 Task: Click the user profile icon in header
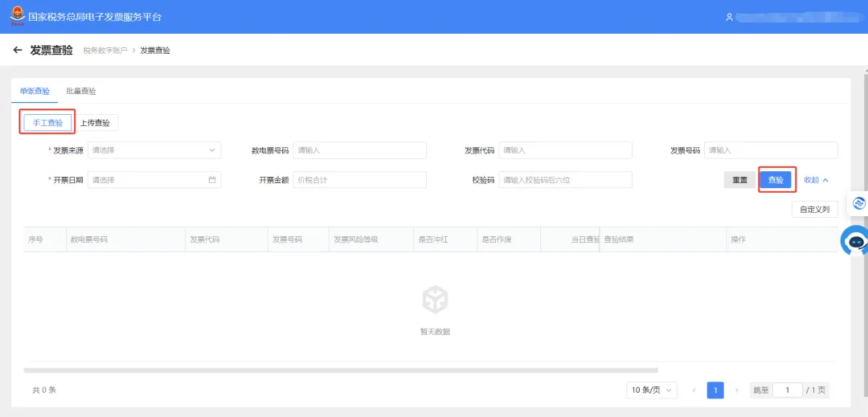coord(729,17)
